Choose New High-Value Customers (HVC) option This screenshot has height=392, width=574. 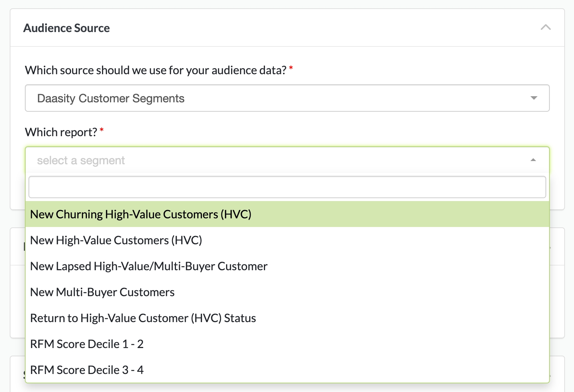(116, 240)
